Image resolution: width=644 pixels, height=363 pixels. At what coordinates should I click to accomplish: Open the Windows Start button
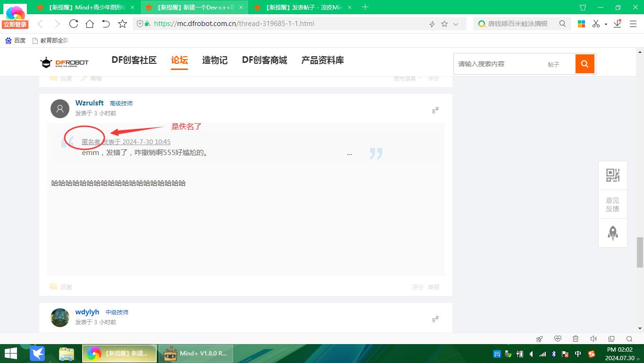(10, 354)
